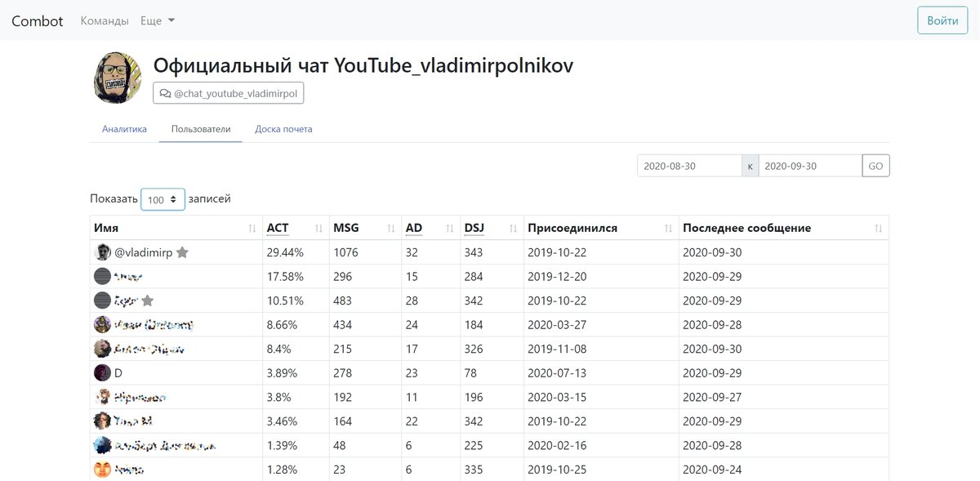Click the join date 2019-12-20
980x481 pixels.
click(x=557, y=277)
